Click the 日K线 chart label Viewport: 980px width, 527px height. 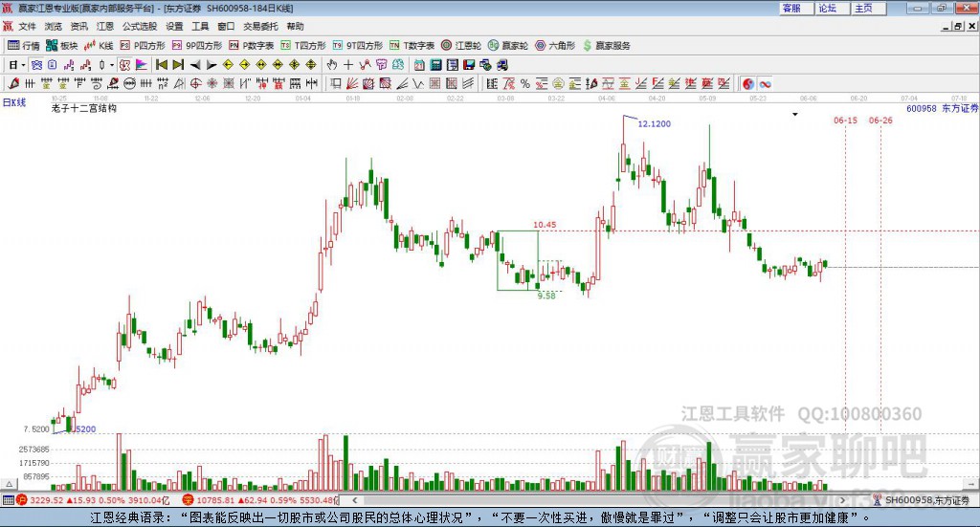pyautogui.click(x=14, y=102)
